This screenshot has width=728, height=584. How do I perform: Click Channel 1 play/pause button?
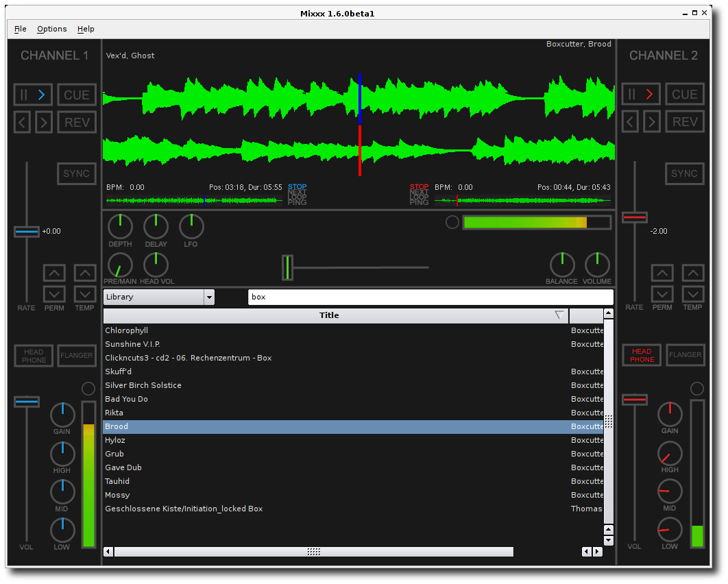tap(33, 95)
